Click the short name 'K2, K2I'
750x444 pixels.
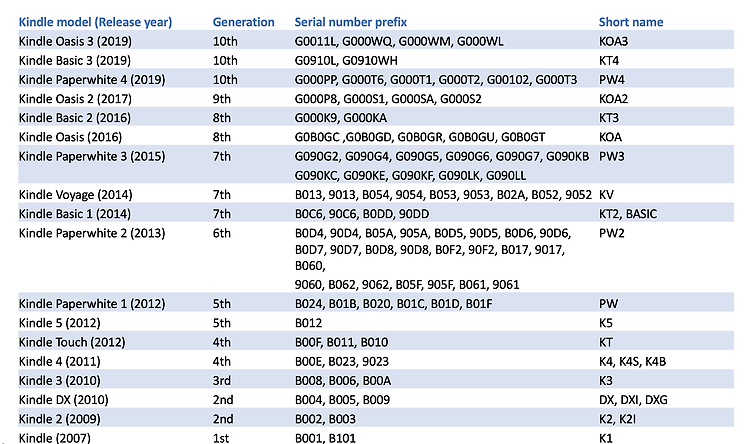(618, 419)
